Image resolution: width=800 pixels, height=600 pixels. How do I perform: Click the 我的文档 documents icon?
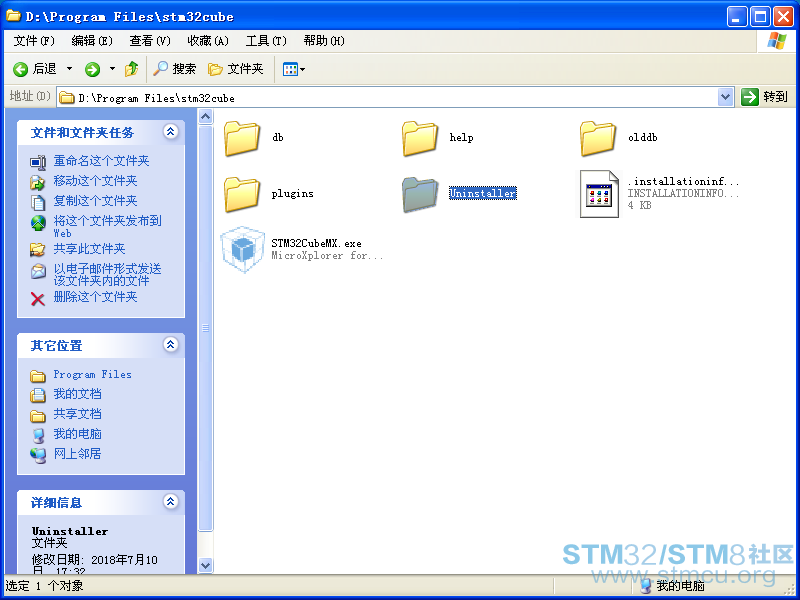38,395
